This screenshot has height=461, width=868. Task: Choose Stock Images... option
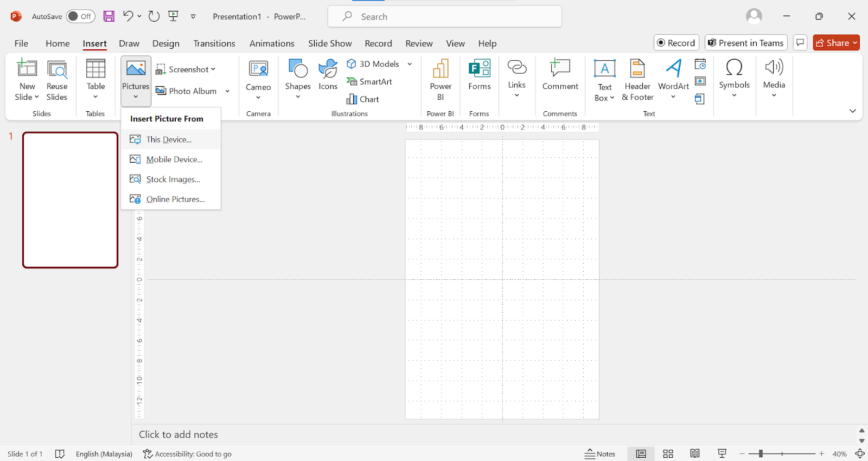click(x=171, y=180)
